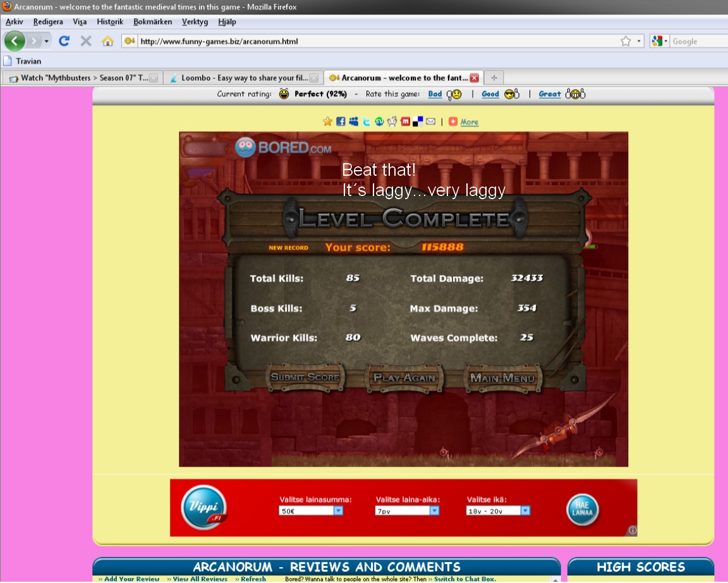The height and width of the screenshot is (583, 728).
Task: Share the game on Delicious
Action: (418, 121)
